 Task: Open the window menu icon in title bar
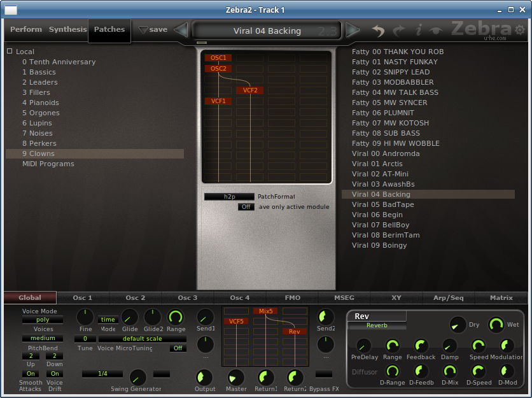click(x=11, y=10)
